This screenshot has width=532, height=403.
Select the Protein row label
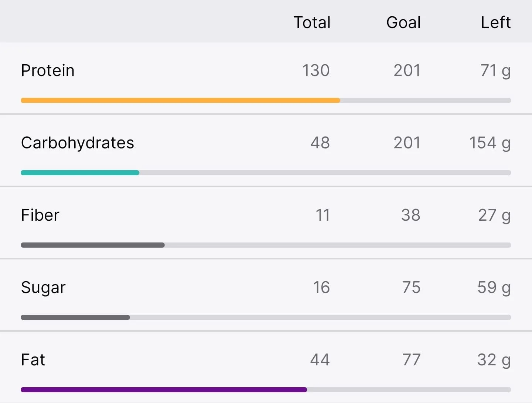click(x=48, y=70)
